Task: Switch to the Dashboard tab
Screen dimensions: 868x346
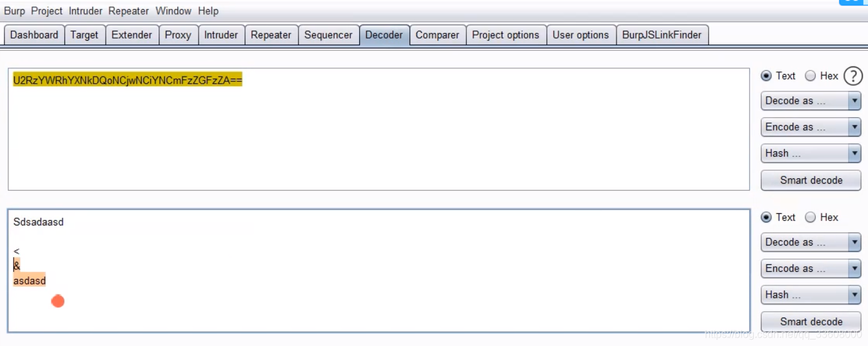Action: pos(34,35)
